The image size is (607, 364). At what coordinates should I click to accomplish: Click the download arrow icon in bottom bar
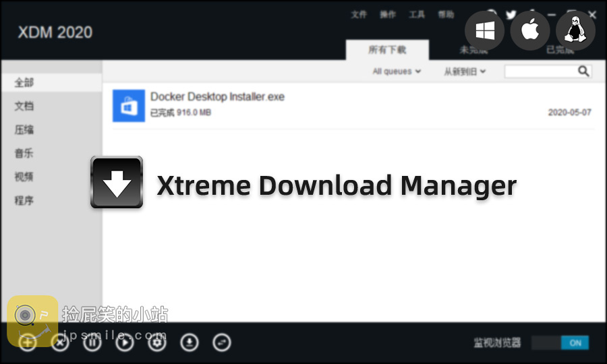[x=190, y=342]
